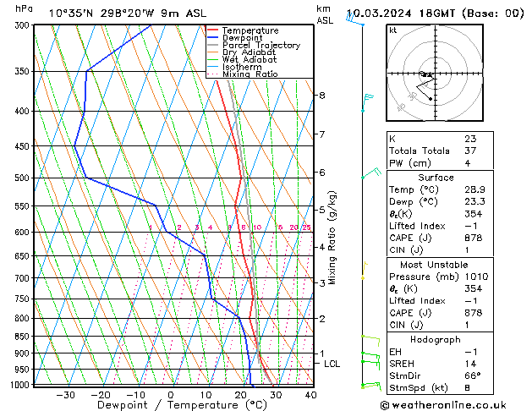Click the CAPE value under Surface section
The image size is (532, 411).
pyautogui.click(x=474, y=238)
